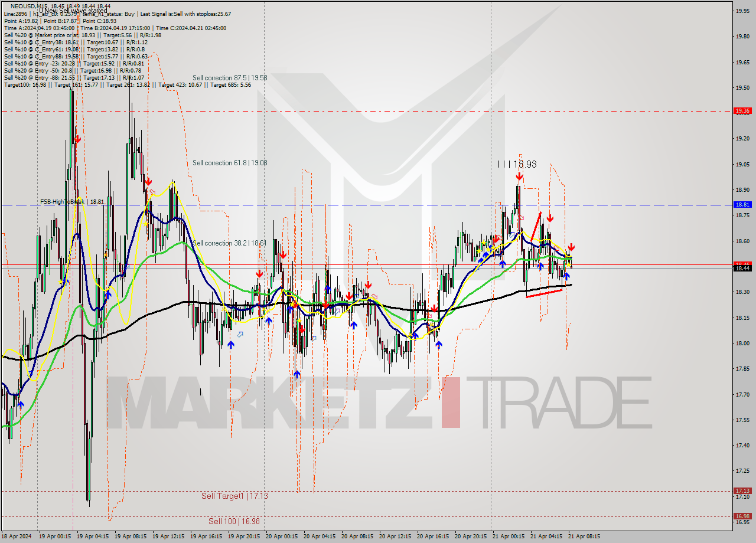Image resolution: width=756 pixels, height=543 pixels.
Task: Click the blue 18.81 price tag on axis
Action: click(742, 204)
